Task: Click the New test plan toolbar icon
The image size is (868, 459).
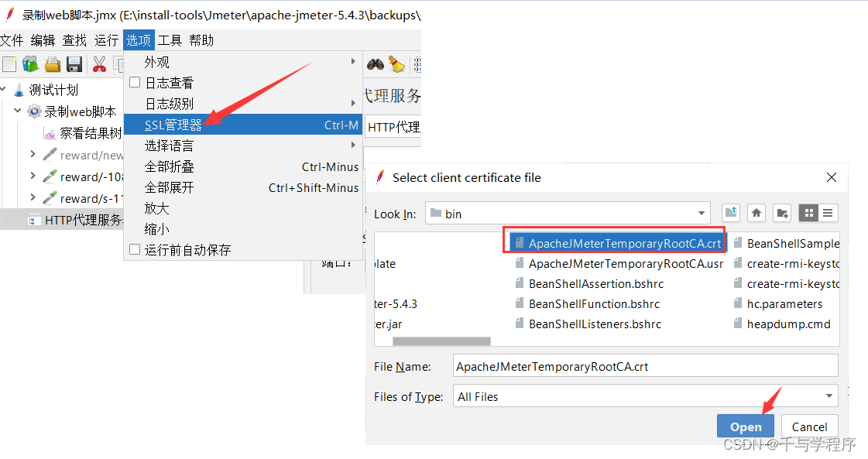Action: (9, 64)
